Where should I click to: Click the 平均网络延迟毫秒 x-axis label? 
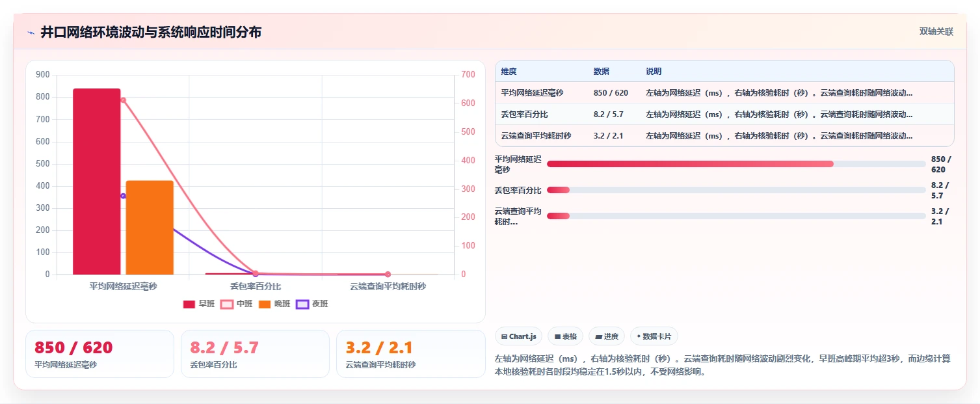click(x=123, y=286)
